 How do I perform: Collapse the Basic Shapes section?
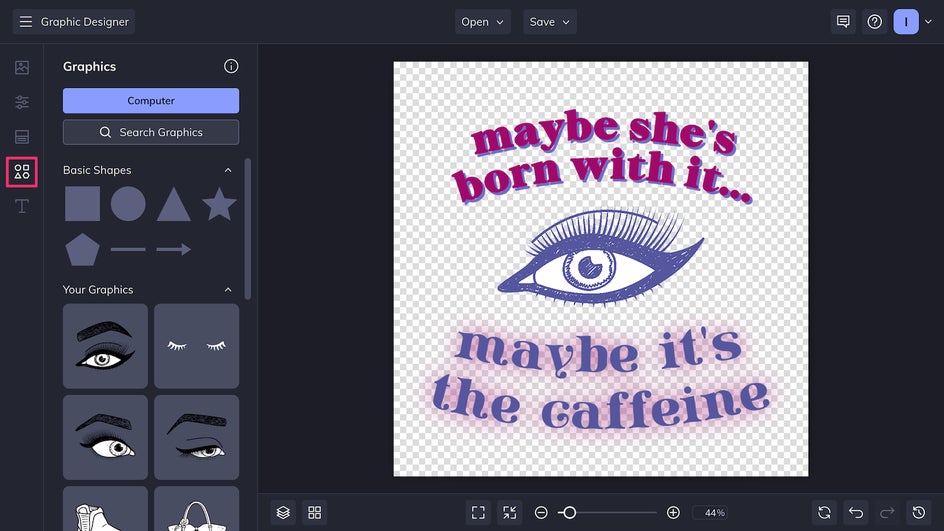(228, 170)
